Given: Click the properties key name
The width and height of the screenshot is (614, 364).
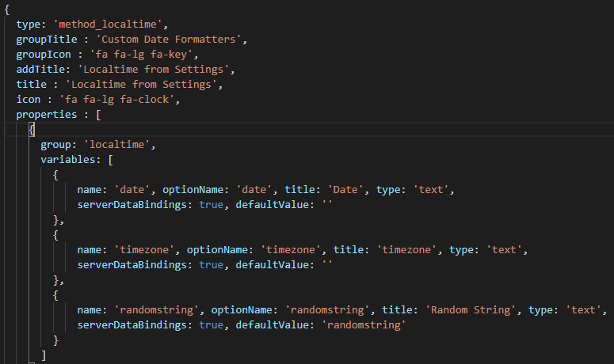Looking at the screenshot, I should pyautogui.click(x=47, y=115).
